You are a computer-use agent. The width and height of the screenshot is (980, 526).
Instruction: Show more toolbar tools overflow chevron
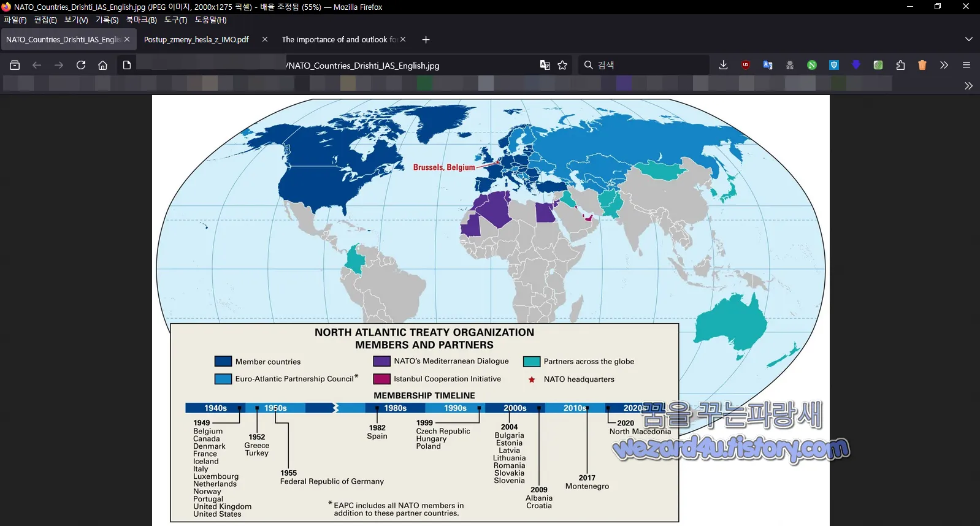coord(944,65)
